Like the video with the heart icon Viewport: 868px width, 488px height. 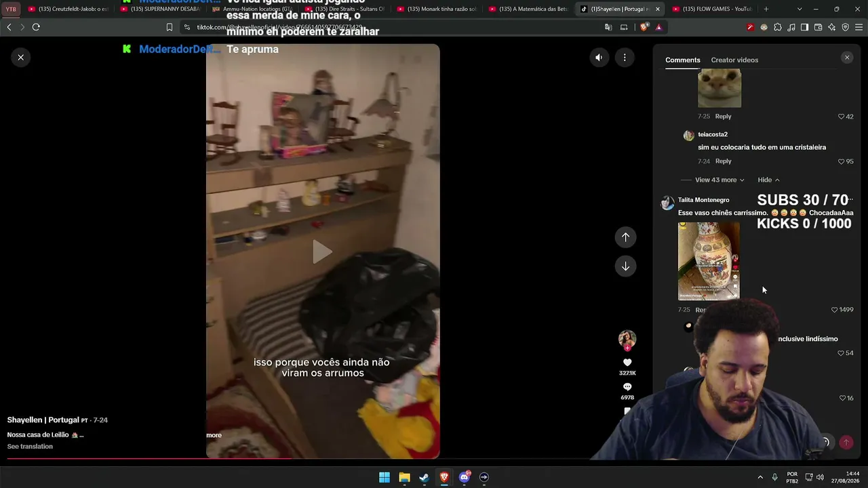point(627,363)
